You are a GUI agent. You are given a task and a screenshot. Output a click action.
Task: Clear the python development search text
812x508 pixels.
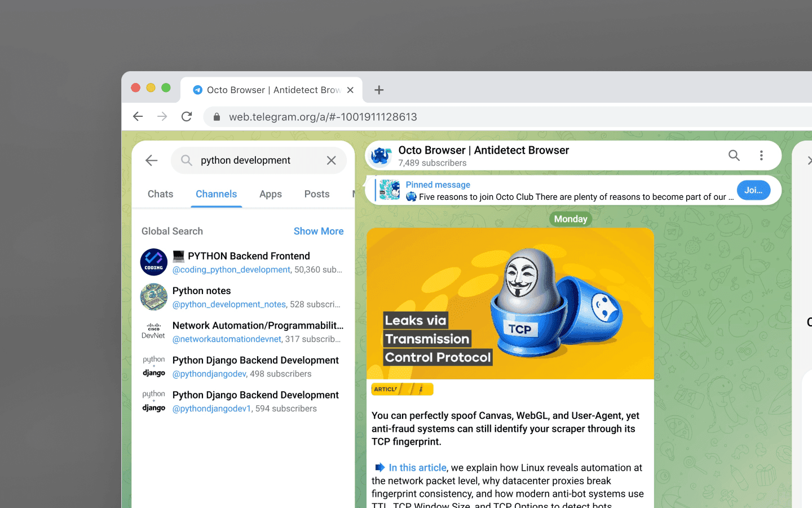click(x=332, y=160)
